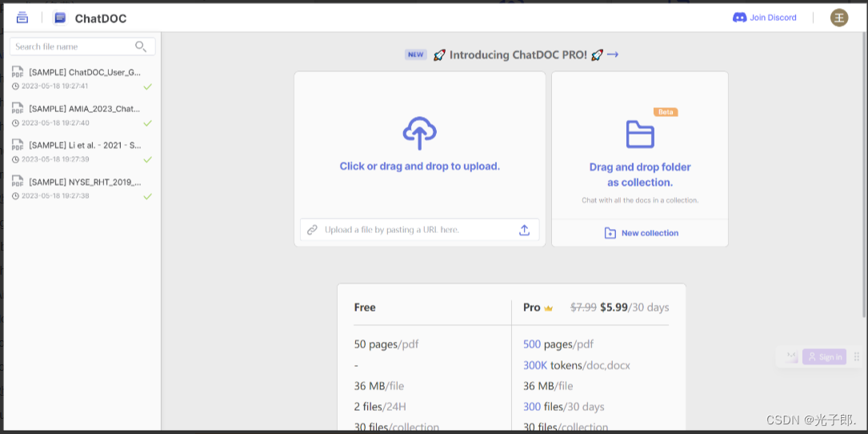Click the Sign in button

[824, 357]
